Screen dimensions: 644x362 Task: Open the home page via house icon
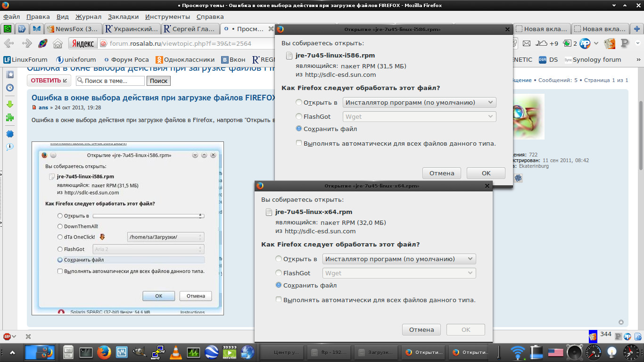tap(58, 44)
